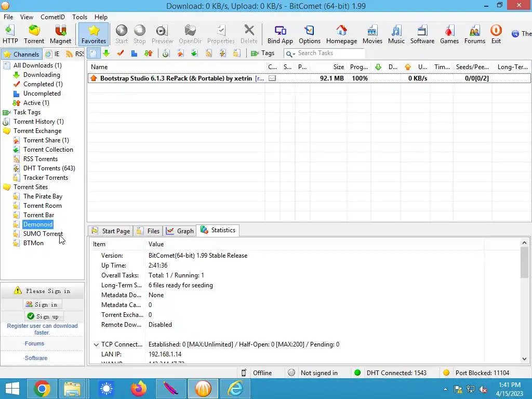Select Completed (1) in sidebar tree
Image resolution: width=532 pixels, height=399 pixels.
tap(43, 84)
